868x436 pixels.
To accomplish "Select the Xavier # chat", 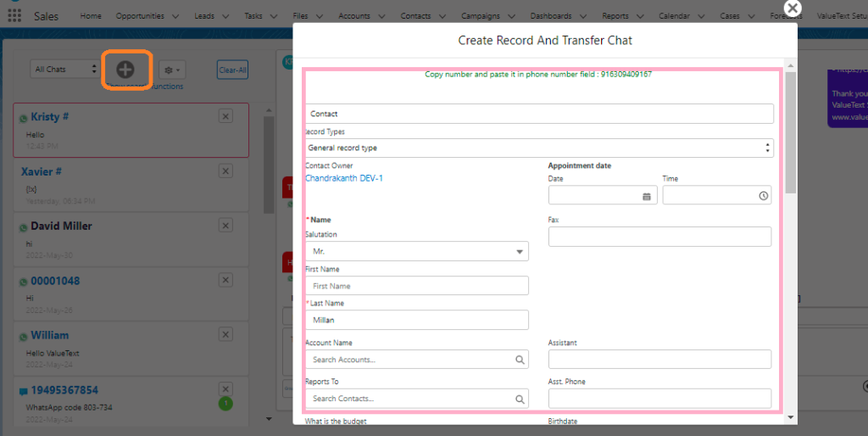I will pos(42,171).
